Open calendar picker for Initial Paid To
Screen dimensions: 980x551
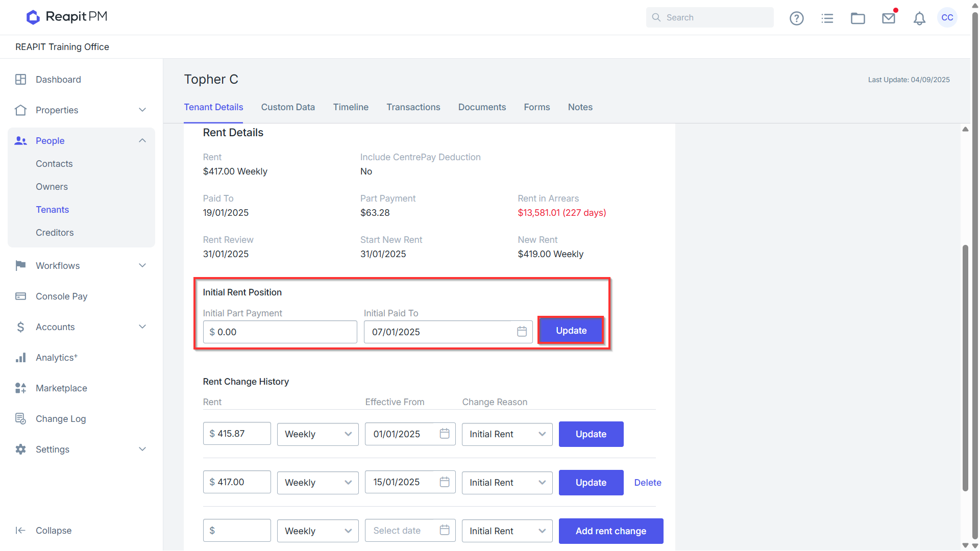[x=522, y=332]
